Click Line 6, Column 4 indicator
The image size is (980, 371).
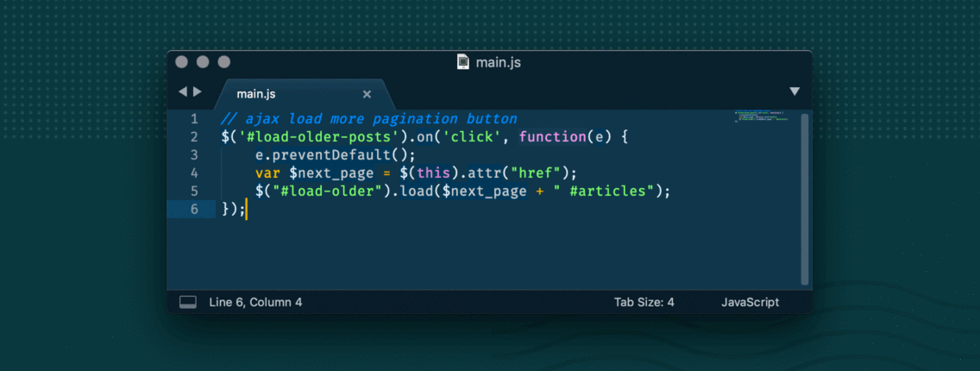255,302
